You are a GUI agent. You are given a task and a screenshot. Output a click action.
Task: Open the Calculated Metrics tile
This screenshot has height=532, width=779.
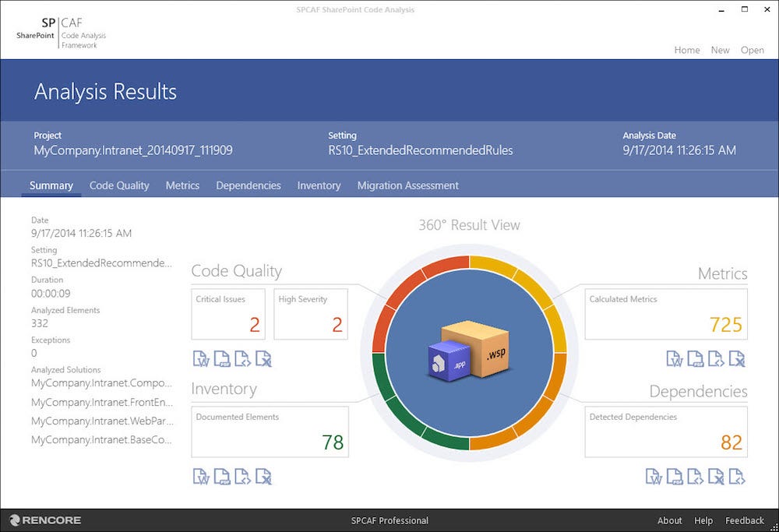[666, 315]
